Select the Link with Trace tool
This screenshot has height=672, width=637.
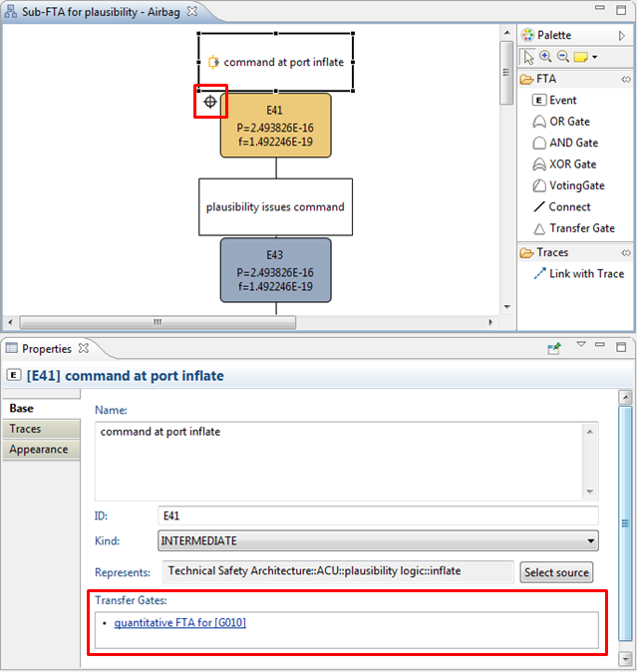tap(579, 274)
